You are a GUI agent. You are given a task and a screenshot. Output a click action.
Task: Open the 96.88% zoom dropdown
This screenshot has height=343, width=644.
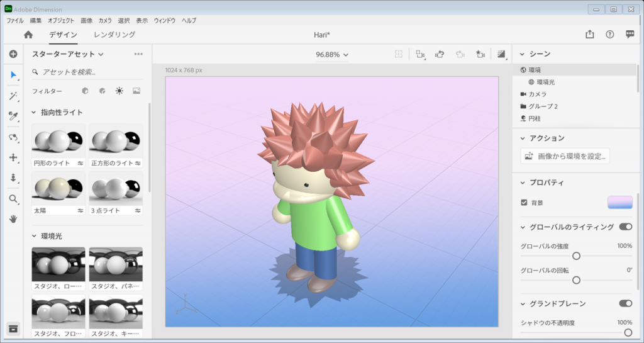332,55
